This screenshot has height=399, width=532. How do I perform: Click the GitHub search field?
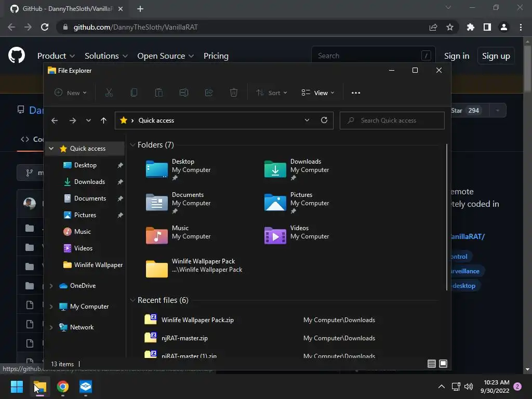coord(373,56)
